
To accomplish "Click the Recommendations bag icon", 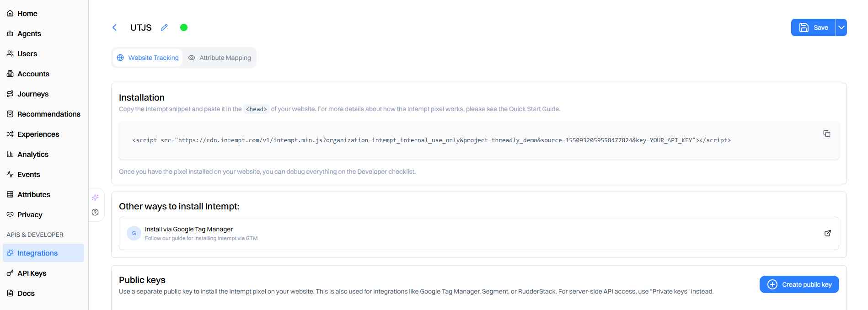I will coord(10,114).
